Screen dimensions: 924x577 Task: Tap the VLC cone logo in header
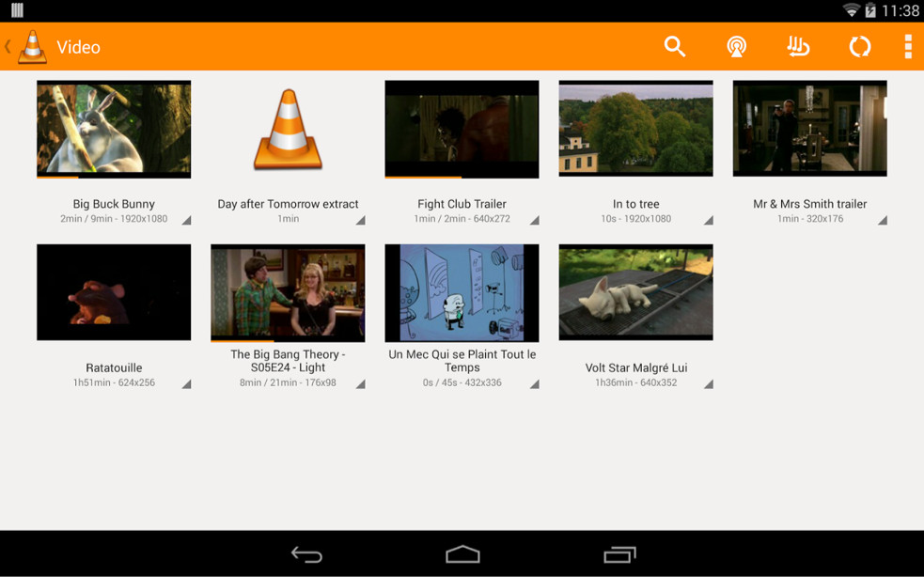pyautogui.click(x=32, y=47)
